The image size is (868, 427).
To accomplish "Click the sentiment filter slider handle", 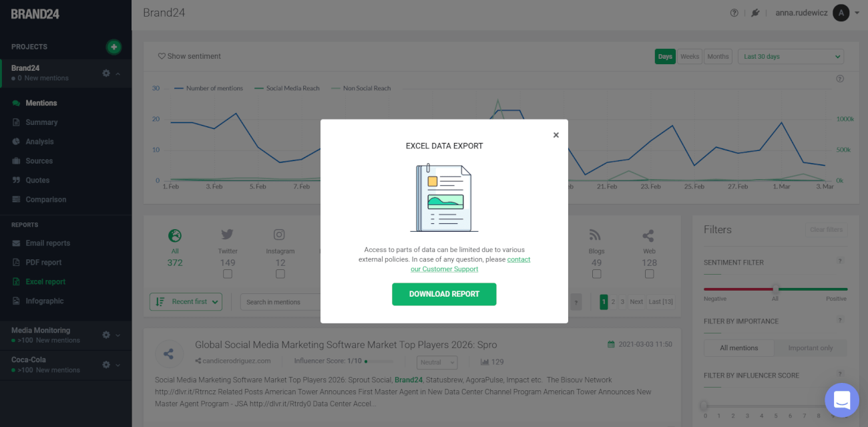I will pos(775,289).
